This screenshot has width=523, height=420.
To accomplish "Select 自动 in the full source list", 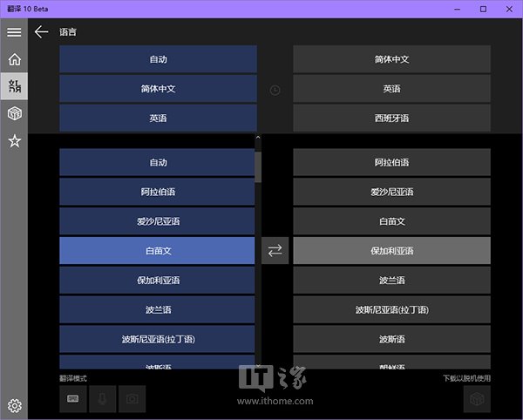I will click(x=157, y=162).
